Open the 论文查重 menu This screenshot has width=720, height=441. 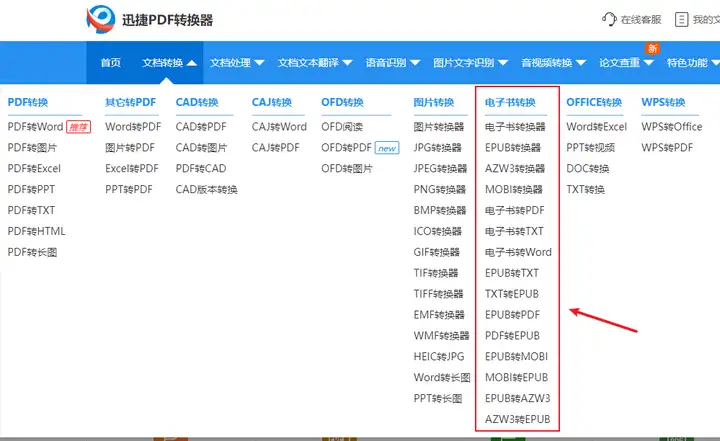click(x=619, y=62)
